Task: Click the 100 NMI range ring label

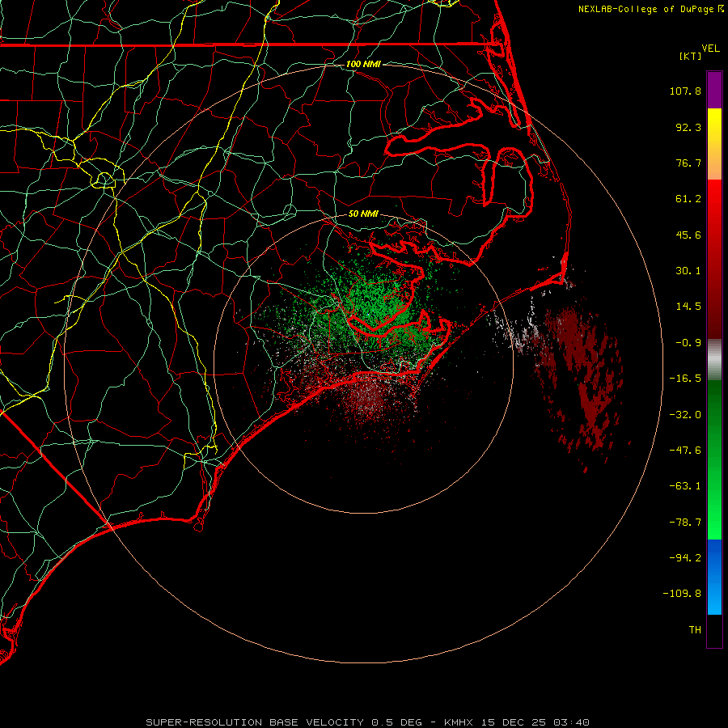Action: pos(363,64)
